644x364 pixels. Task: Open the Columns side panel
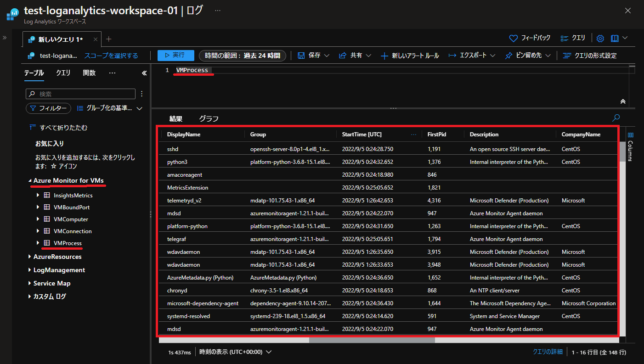point(631,147)
